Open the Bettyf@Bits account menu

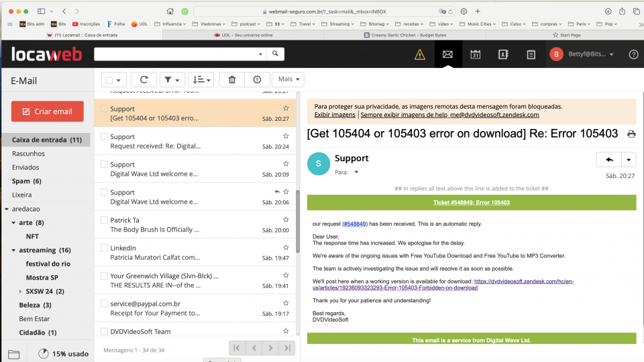click(x=582, y=54)
